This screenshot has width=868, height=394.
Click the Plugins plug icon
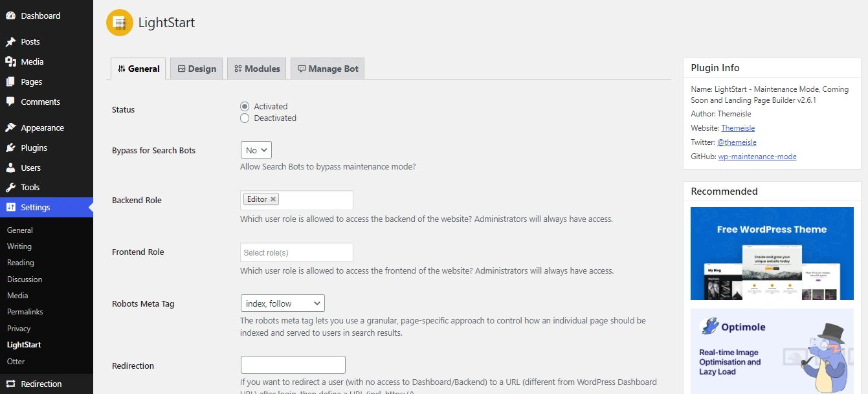click(x=10, y=148)
